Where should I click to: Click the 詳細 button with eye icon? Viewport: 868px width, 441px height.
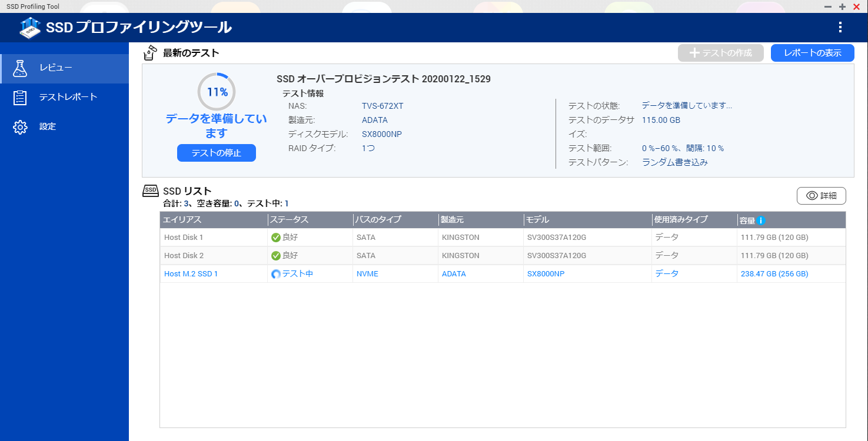click(822, 196)
